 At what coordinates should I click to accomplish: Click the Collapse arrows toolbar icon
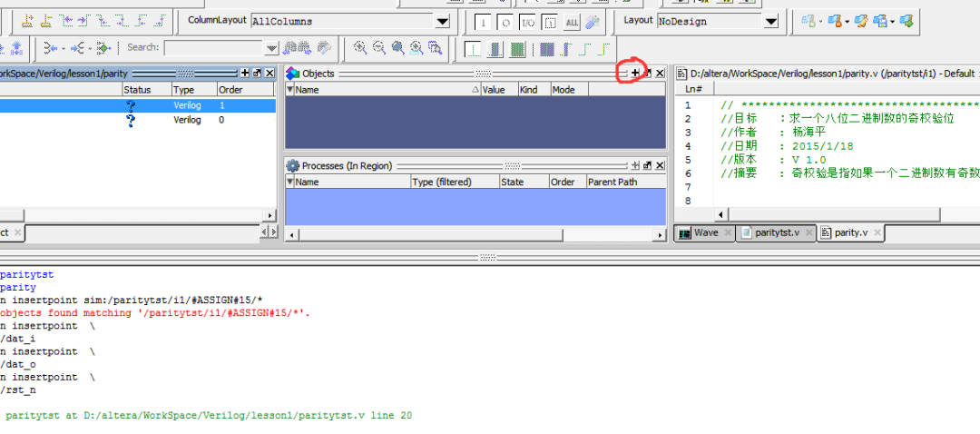pos(51,47)
